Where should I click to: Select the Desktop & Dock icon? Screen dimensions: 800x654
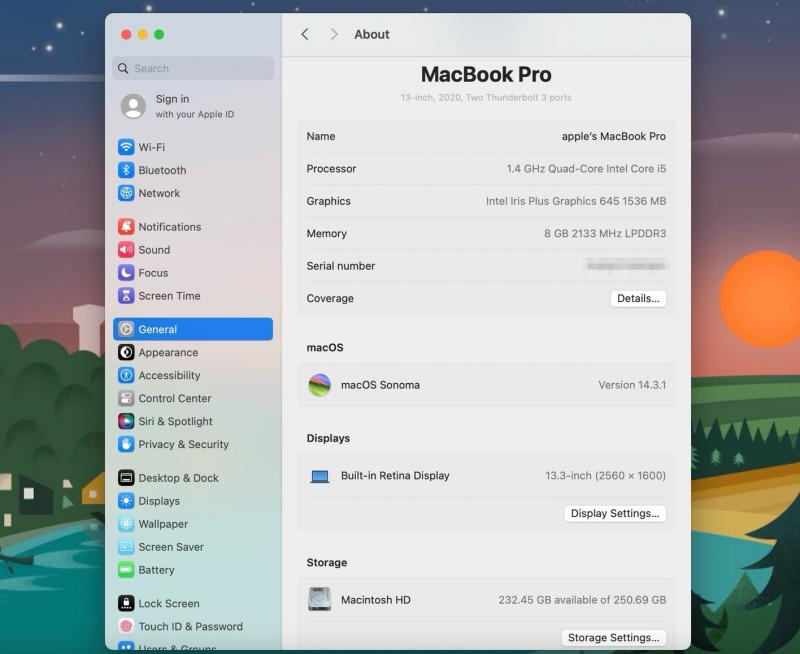126,477
